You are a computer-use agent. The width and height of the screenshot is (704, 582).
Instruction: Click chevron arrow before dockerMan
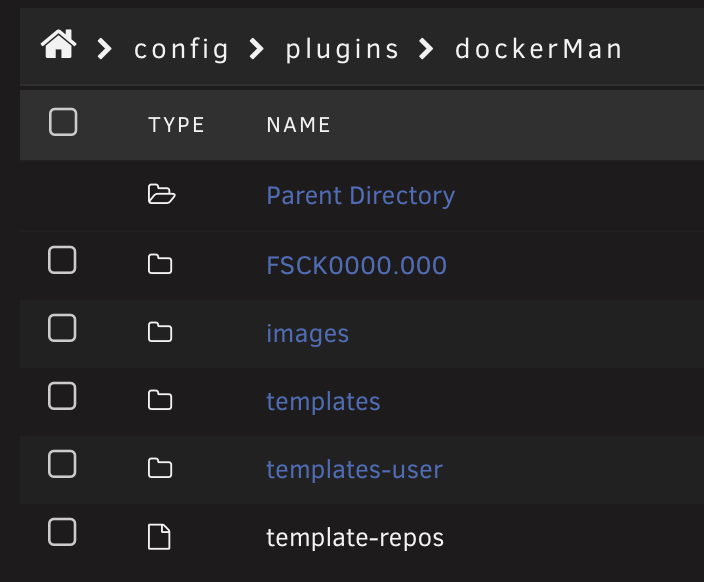[x=426, y=48]
